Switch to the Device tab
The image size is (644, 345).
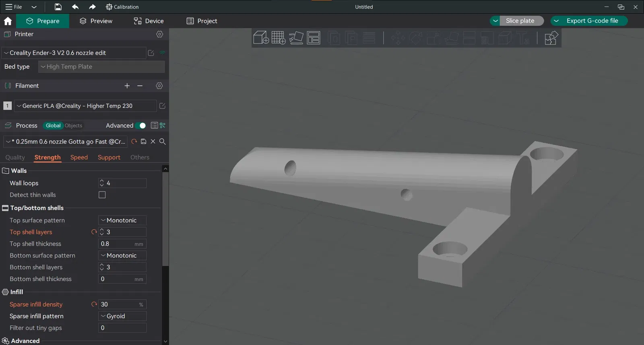click(x=149, y=21)
